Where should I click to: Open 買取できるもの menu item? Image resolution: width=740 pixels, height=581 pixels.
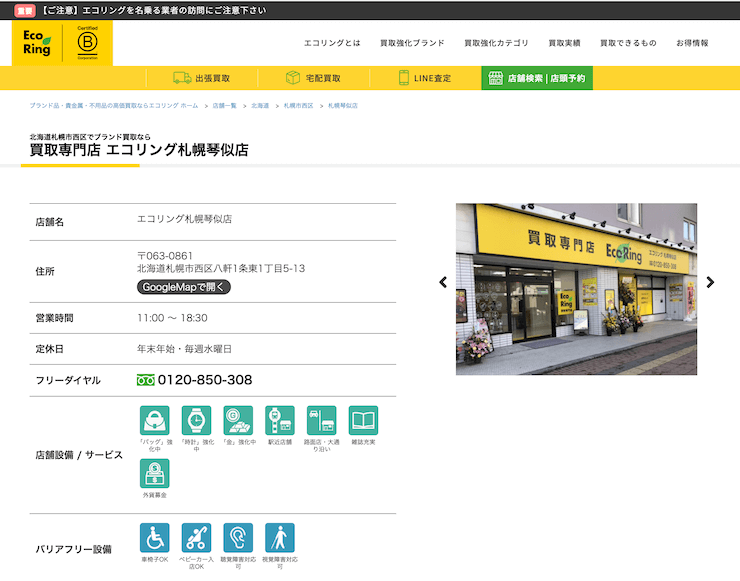[628, 43]
